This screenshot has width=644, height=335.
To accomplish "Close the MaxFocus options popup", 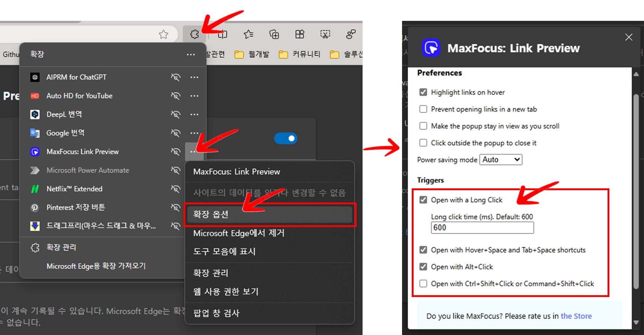I will pyautogui.click(x=629, y=37).
